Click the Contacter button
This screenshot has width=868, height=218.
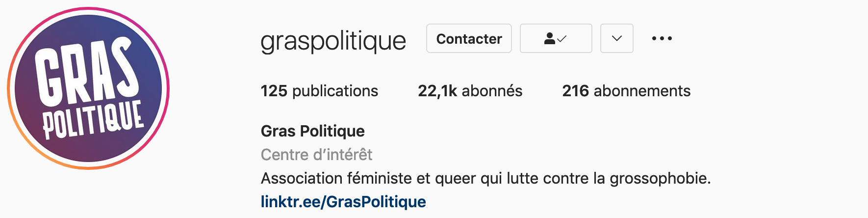[x=469, y=38]
